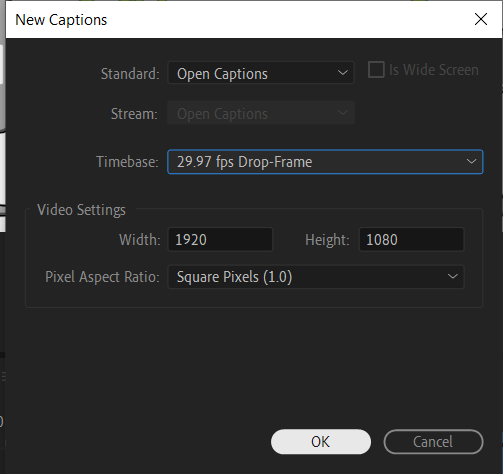
Task: Click into the Width field showing 1920
Action: tap(220, 239)
